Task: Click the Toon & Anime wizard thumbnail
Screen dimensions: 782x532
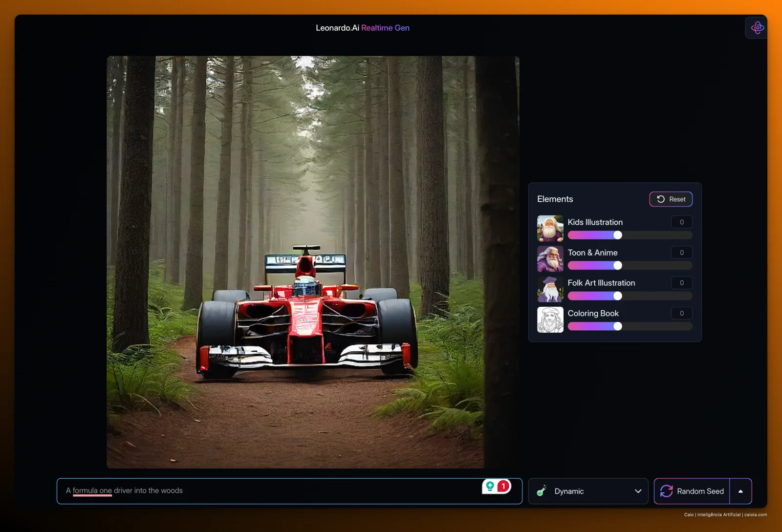Action: click(550, 259)
